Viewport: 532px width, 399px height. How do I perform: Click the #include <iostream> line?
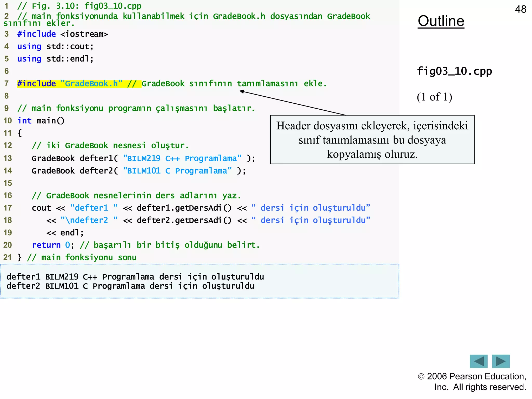click(x=63, y=34)
